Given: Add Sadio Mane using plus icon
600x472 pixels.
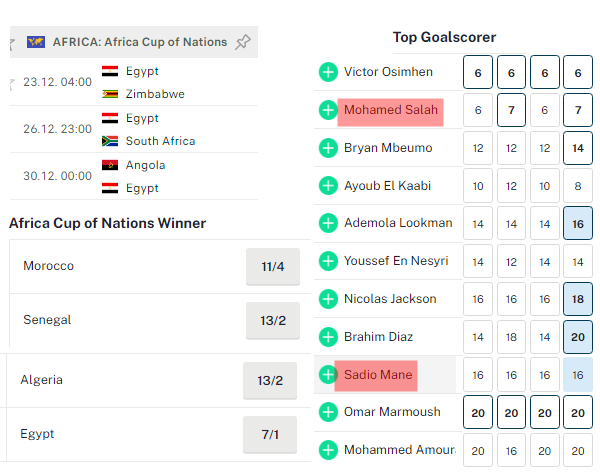Looking at the screenshot, I should click(x=328, y=375).
